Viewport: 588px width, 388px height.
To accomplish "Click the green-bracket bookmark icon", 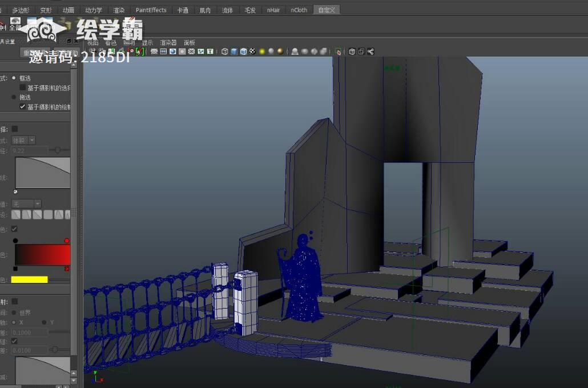I will tap(139, 52).
